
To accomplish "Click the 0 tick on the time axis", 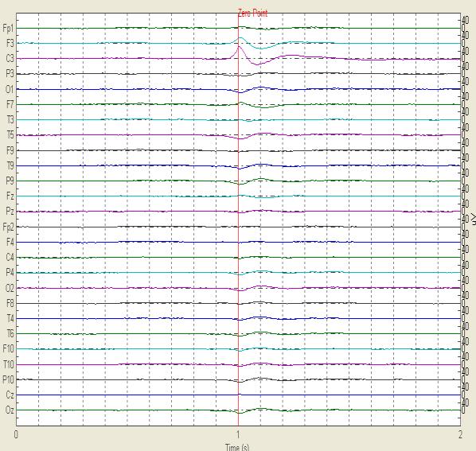I will tap(16, 434).
